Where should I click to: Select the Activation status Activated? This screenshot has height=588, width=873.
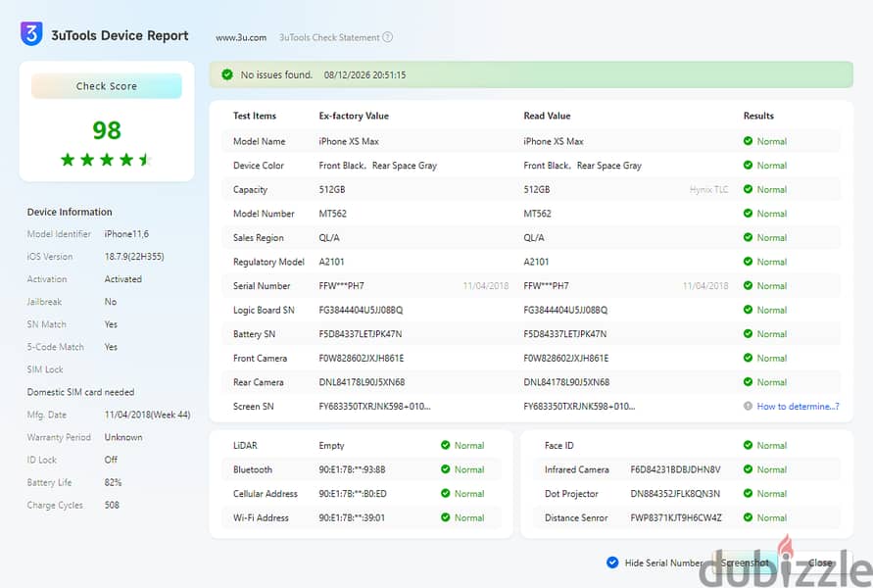coord(123,279)
